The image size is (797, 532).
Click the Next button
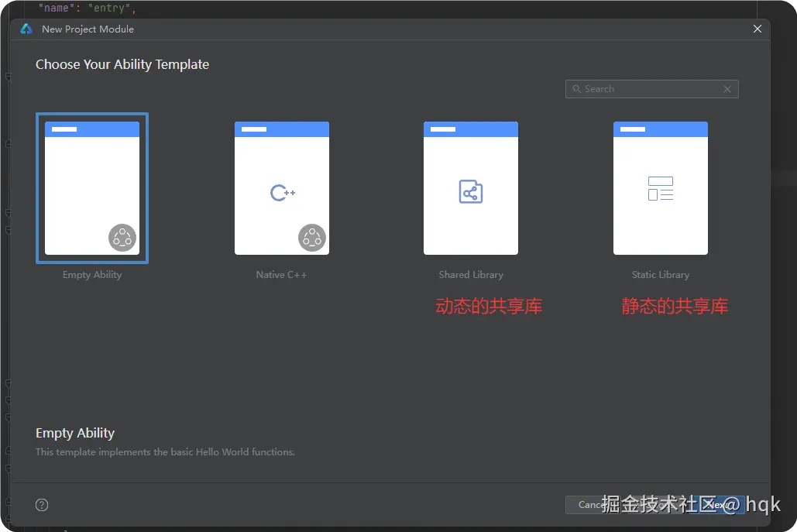click(719, 504)
